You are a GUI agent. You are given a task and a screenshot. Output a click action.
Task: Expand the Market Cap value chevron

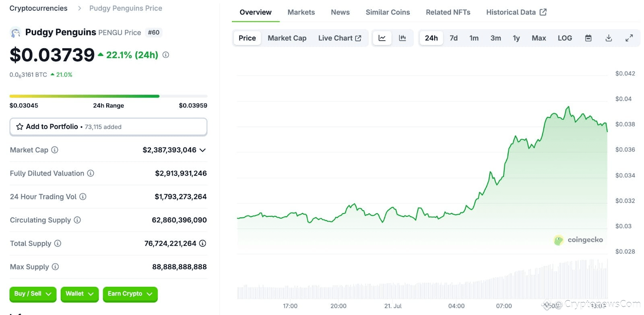[203, 150]
